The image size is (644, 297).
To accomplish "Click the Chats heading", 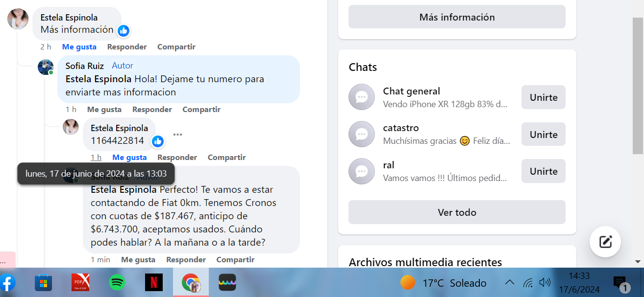I will pyautogui.click(x=363, y=67).
